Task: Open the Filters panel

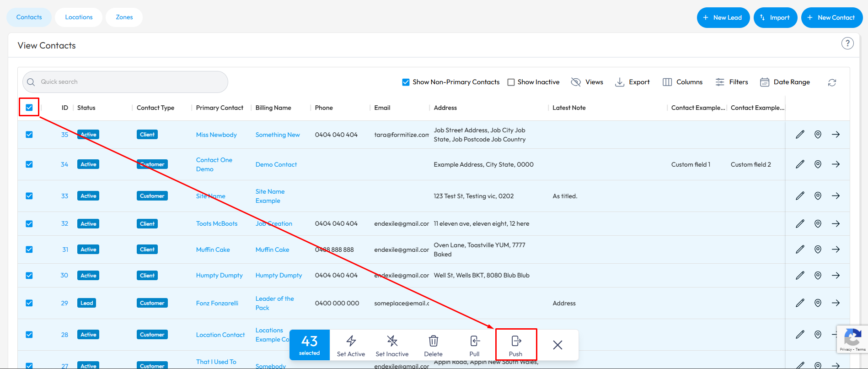Action: pyautogui.click(x=732, y=82)
